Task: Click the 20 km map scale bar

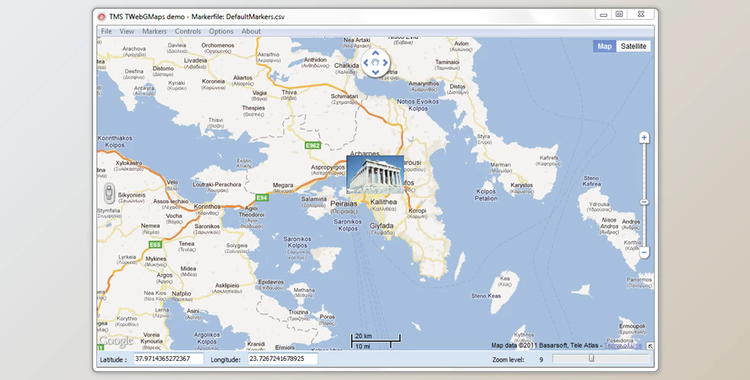Action: click(x=376, y=341)
